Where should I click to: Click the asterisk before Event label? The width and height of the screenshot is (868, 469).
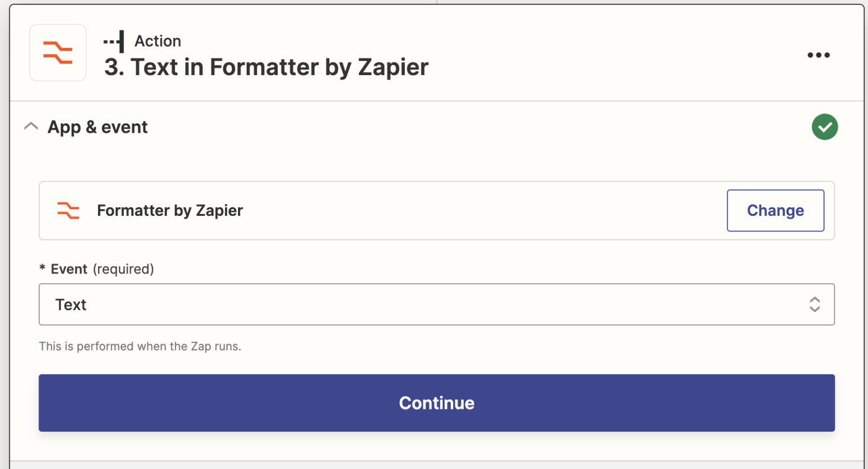pyautogui.click(x=42, y=268)
